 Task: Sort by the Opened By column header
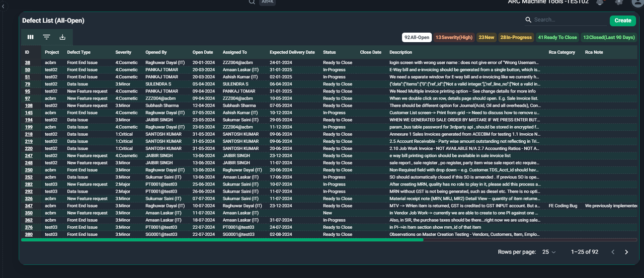(156, 52)
